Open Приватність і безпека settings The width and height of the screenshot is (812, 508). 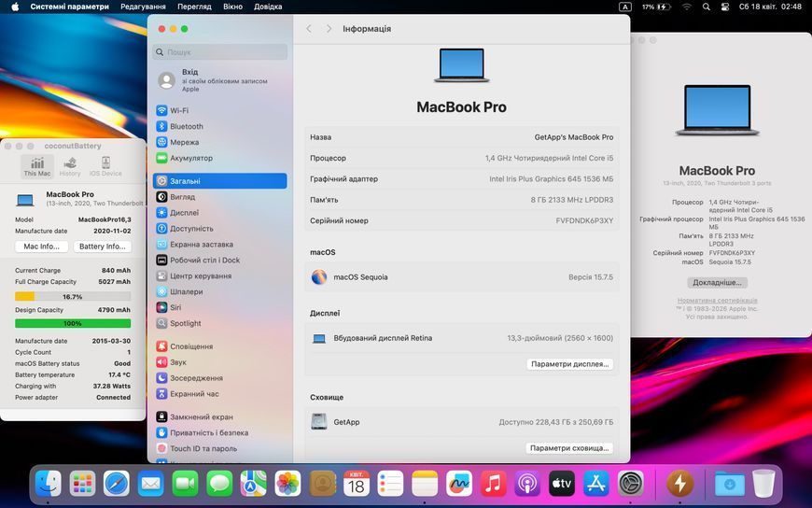coord(209,433)
